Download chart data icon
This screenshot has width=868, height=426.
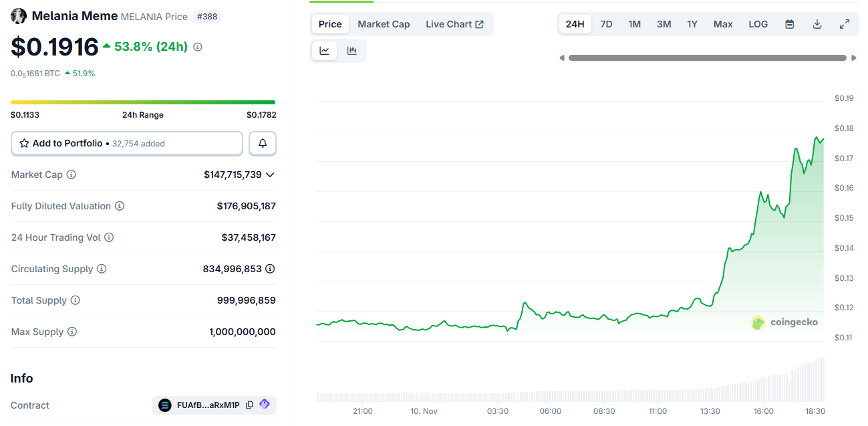(817, 24)
